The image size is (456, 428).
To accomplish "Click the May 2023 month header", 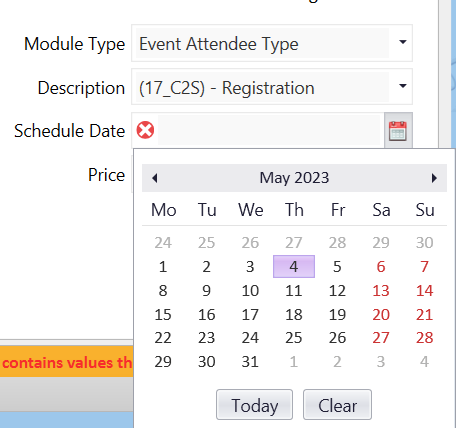I will (x=294, y=178).
